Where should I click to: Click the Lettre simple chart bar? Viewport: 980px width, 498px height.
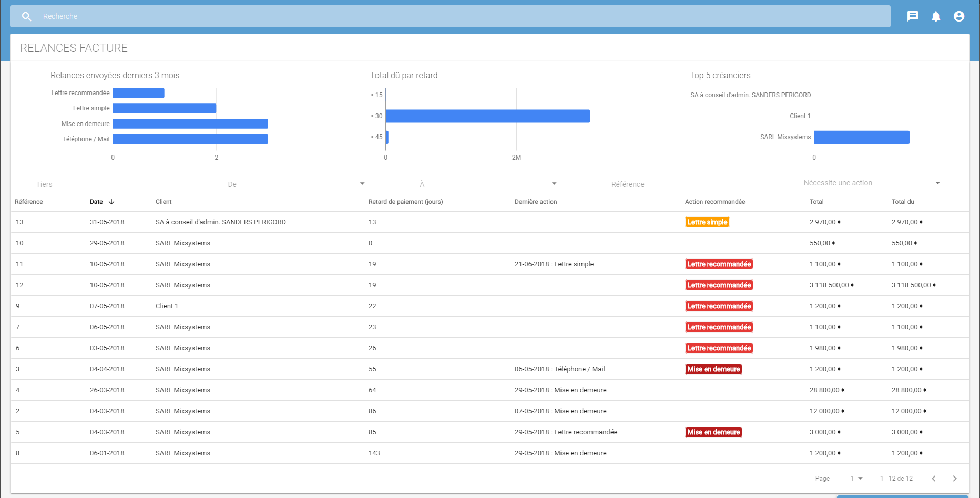[x=165, y=108]
